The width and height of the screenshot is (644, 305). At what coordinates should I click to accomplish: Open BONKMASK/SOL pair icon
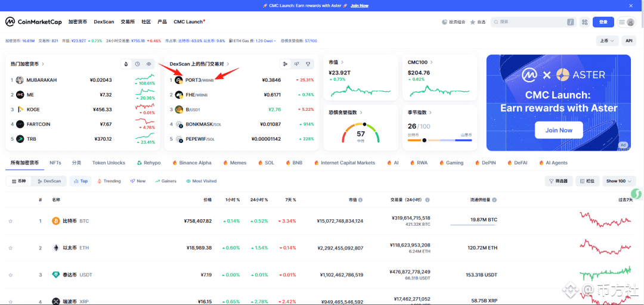[x=179, y=125]
